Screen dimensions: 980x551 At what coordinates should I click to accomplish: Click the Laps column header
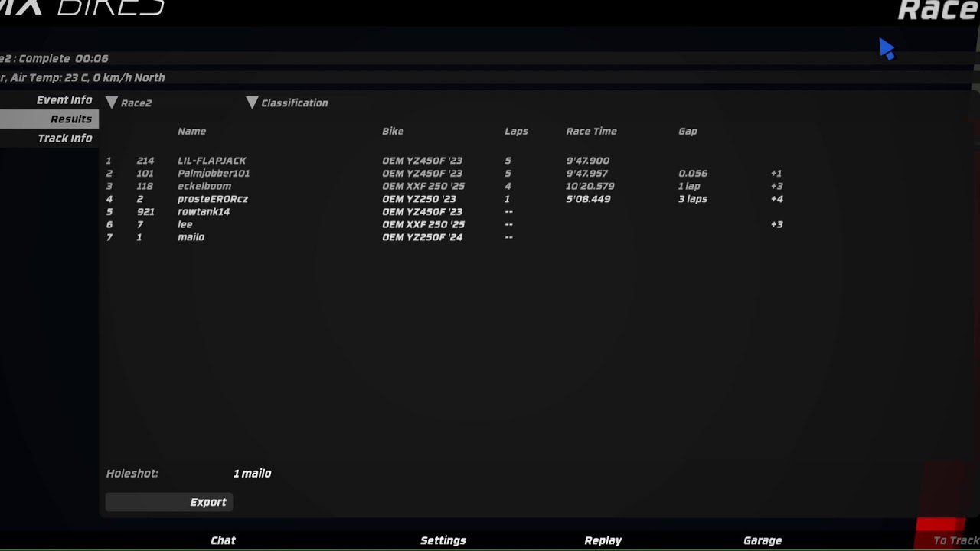click(x=517, y=132)
